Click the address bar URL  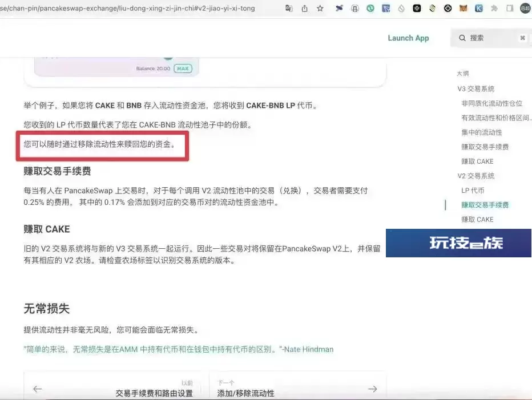point(127,8)
